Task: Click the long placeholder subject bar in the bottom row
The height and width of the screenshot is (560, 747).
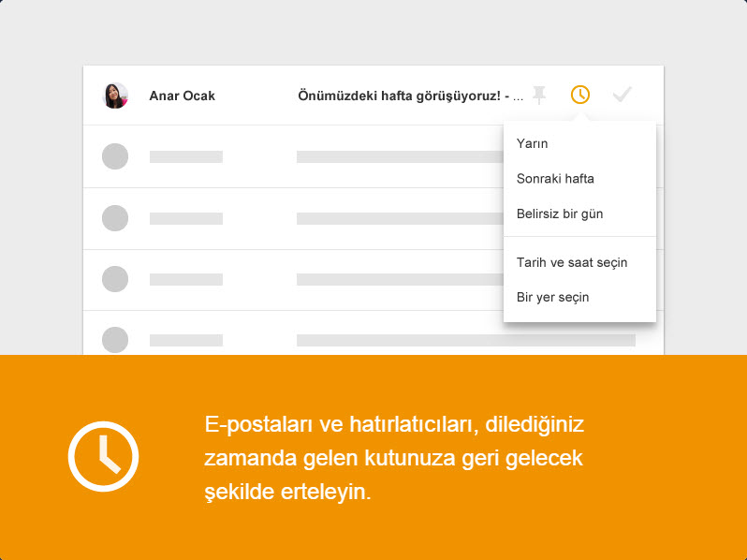Action: [465, 341]
